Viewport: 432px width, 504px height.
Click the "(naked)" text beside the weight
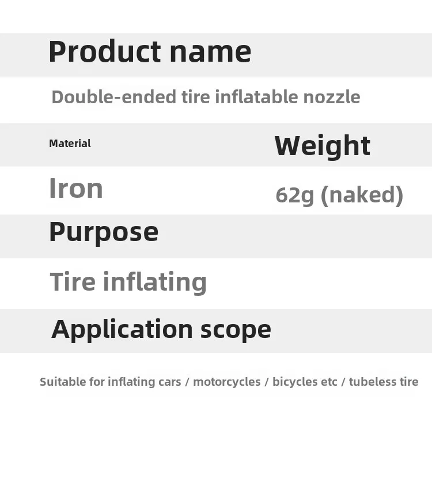tap(362, 195)
